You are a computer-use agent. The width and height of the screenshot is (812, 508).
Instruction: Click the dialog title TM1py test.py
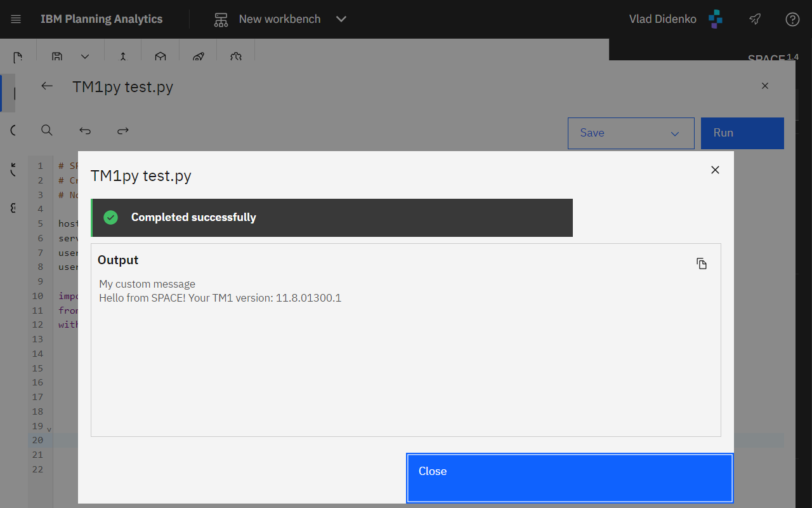(x=141, y=176)
